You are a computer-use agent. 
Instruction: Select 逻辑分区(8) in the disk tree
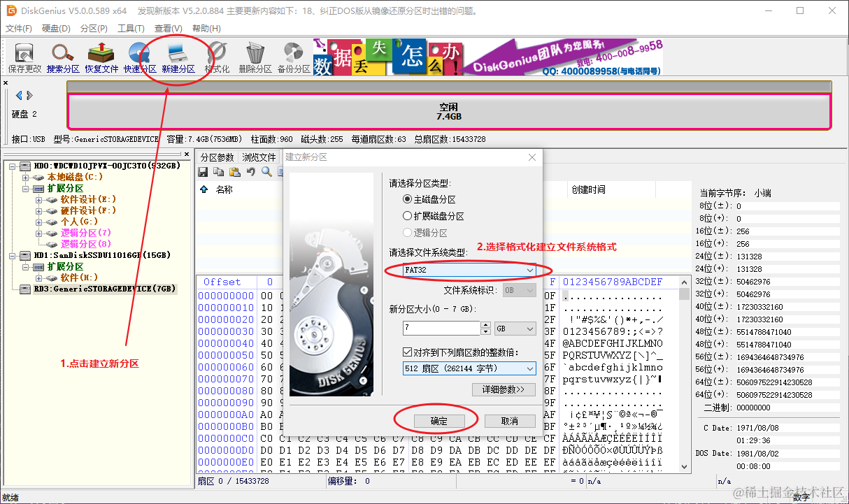click(85, 244)
